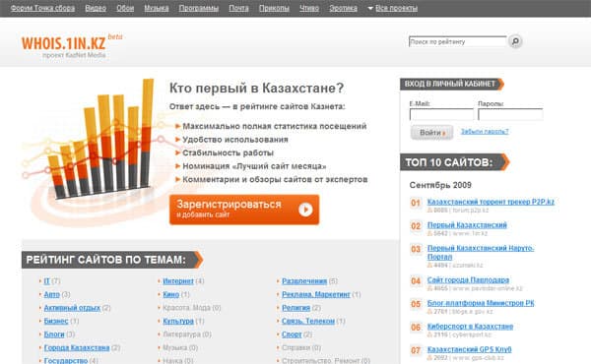Screen dimensions: 591x364
Task: Open the Развлечения category link
Action: click(x=304, y=281)
